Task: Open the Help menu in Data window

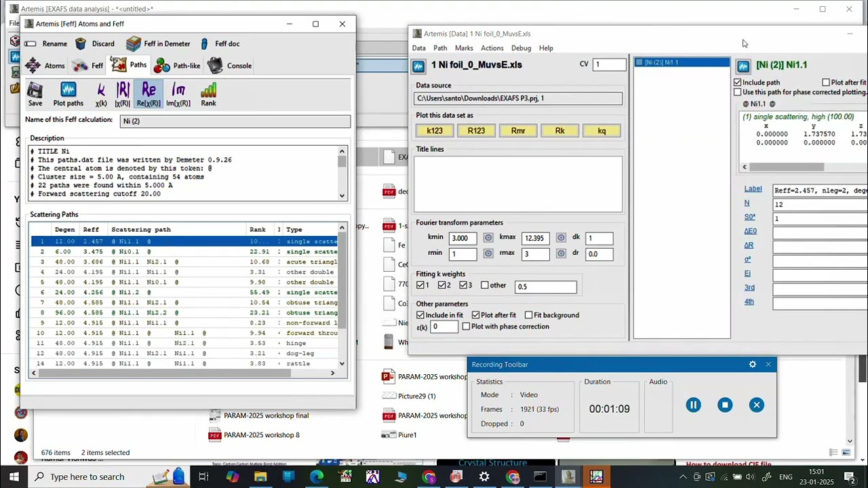Action: pos(546,48)
